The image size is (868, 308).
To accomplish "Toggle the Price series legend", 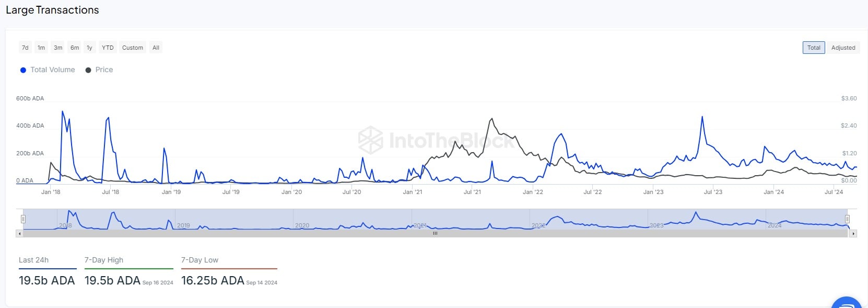I will coord(104,70).
